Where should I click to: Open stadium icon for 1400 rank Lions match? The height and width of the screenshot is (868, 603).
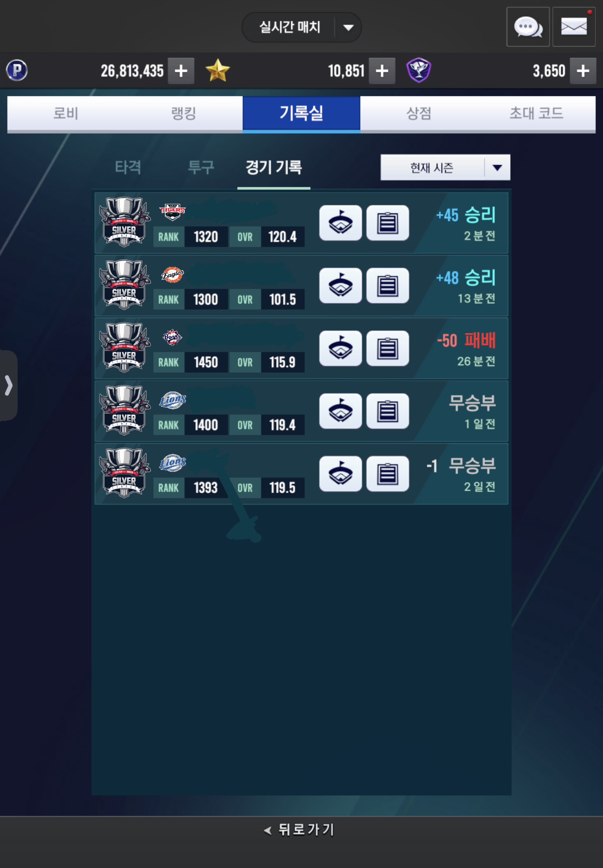point(340,411)
